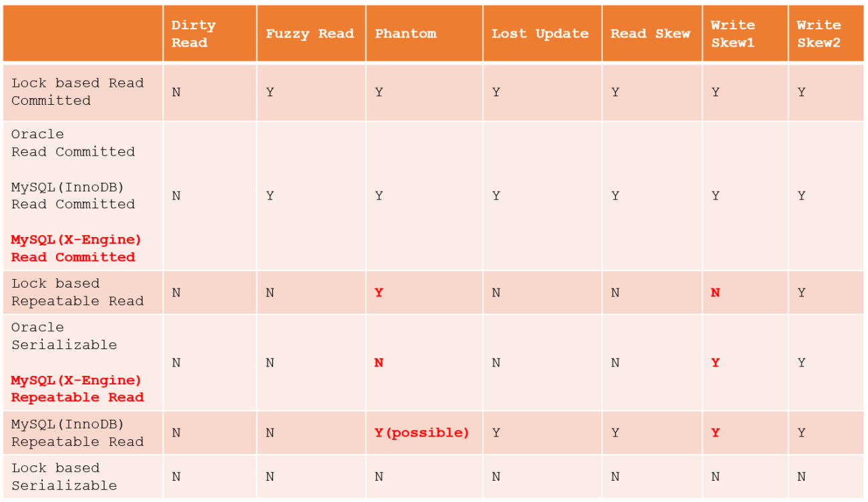The height and width of the screenshot is (502, 868).
Task: Click the Oracle Read Committed label
Action: [73, 143]
